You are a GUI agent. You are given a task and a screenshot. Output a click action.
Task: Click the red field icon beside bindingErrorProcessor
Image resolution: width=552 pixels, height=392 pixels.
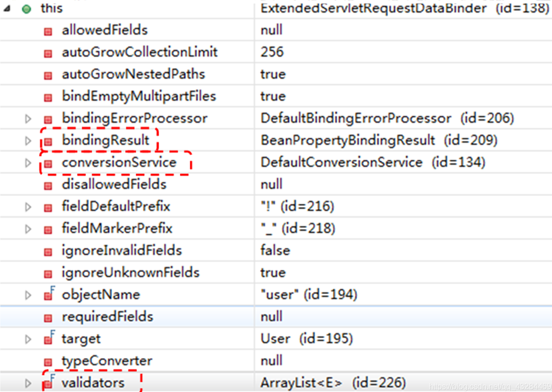click(x=48, y=119)
